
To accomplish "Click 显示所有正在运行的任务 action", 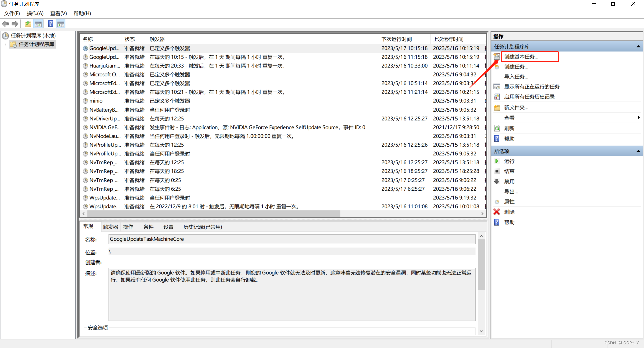I will pos(532,87).
